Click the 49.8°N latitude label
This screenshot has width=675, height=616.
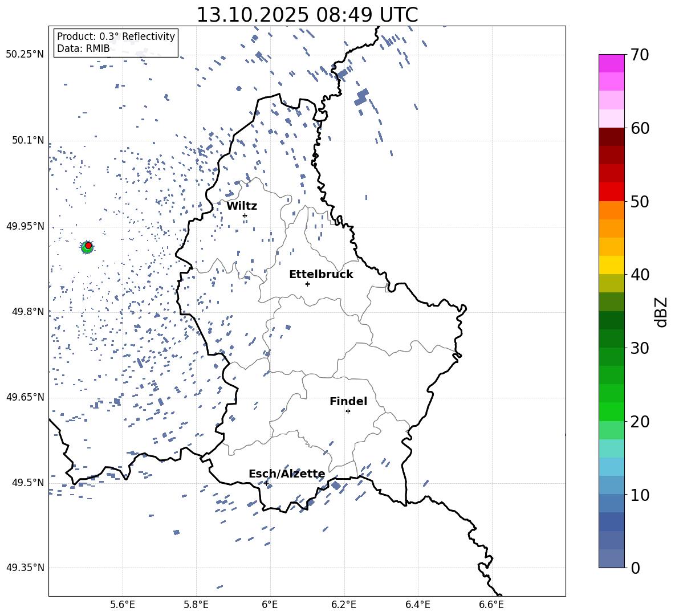tap(28, 312)
